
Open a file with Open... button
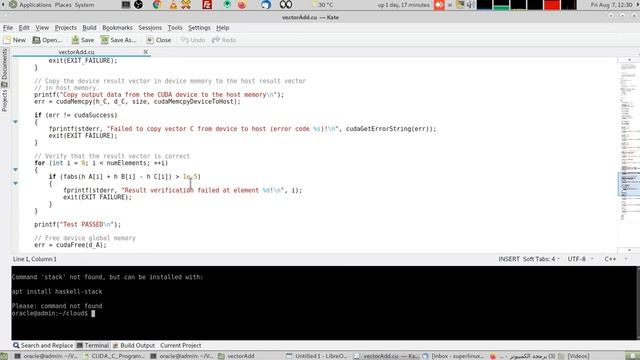click(47, 40)
